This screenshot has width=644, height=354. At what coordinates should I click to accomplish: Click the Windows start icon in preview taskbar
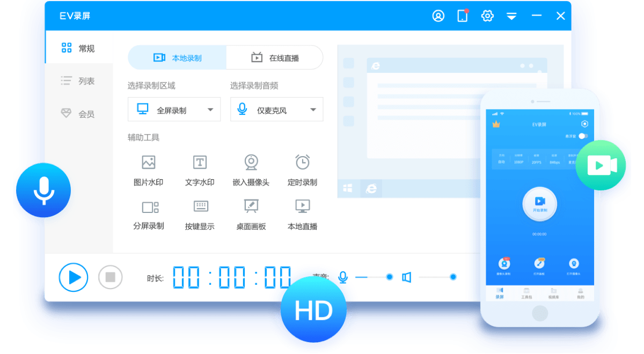click(348, 188)
